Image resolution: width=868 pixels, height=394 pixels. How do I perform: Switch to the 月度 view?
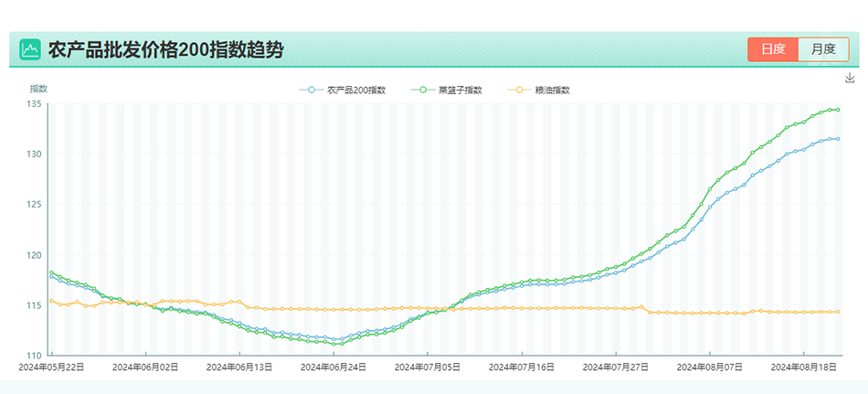(x=823, y=49)
